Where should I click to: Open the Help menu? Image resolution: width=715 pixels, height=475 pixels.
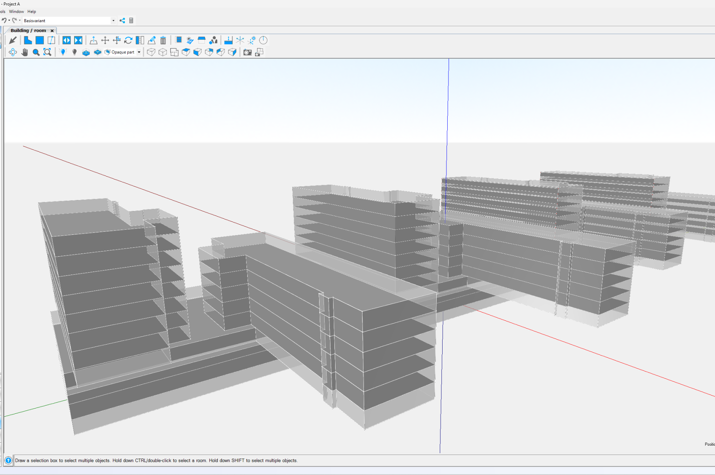coord(32,12)
